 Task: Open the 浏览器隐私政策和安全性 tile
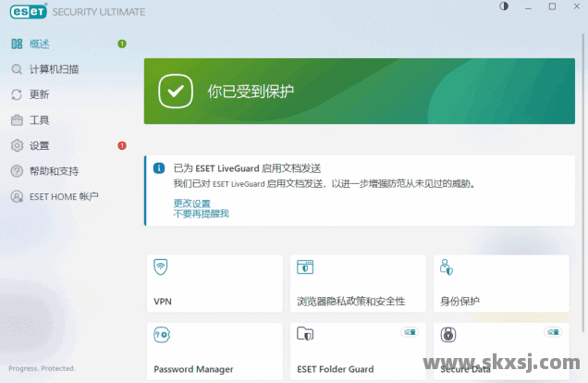click(x=357, y=284)
